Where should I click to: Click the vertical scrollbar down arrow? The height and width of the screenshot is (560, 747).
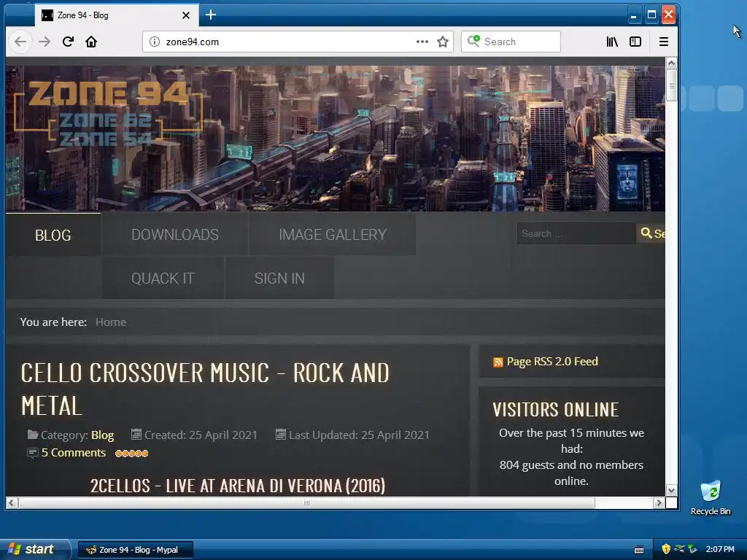[671, 490]
